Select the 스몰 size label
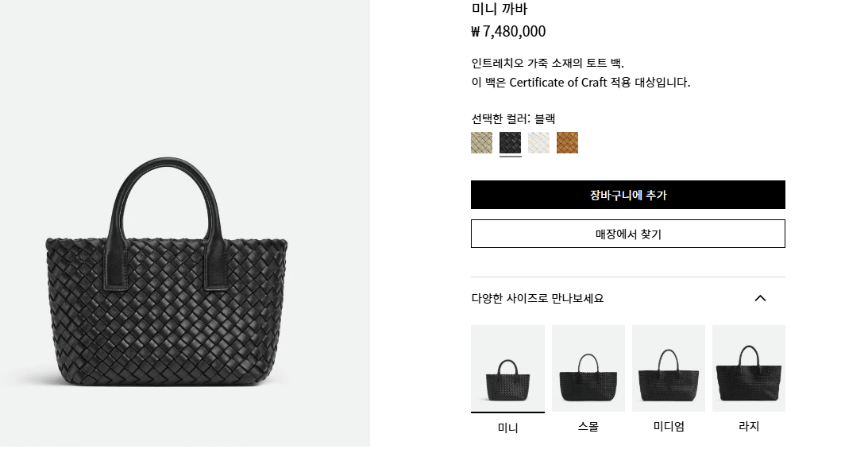Screen dimensions: 868x453 (x=588, y=427)
